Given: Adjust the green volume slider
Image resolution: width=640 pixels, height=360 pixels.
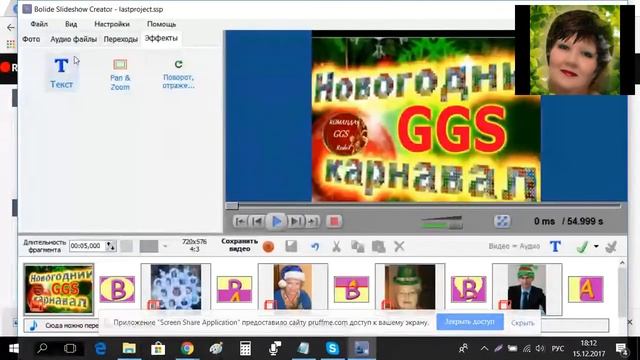Looking at the screenshot, I should pos(442,224).
